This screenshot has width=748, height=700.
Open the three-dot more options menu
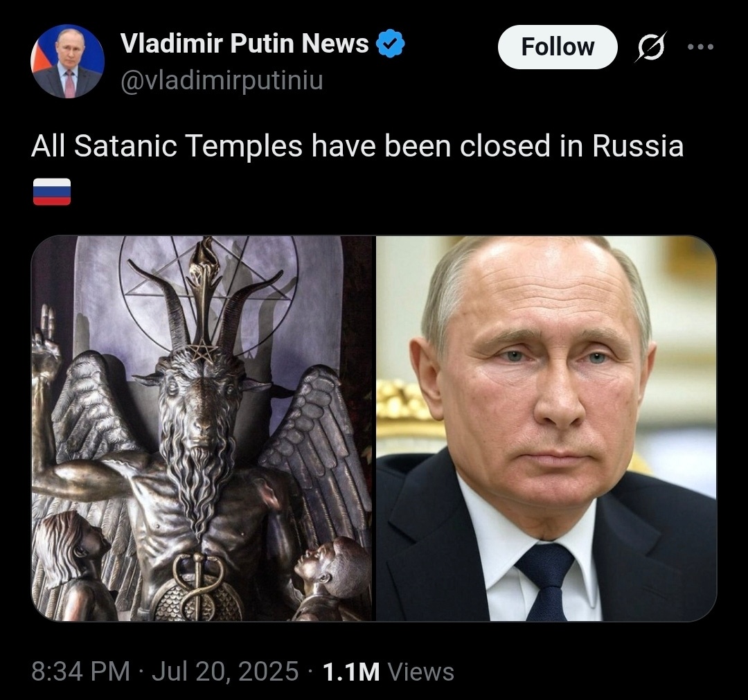(701, 46)
